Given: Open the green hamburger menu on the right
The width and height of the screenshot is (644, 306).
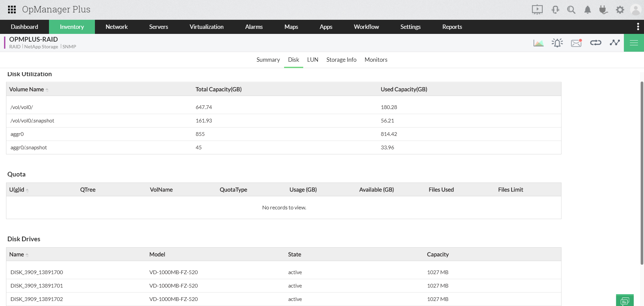Looking at the screenshot, I should [634, 43].
